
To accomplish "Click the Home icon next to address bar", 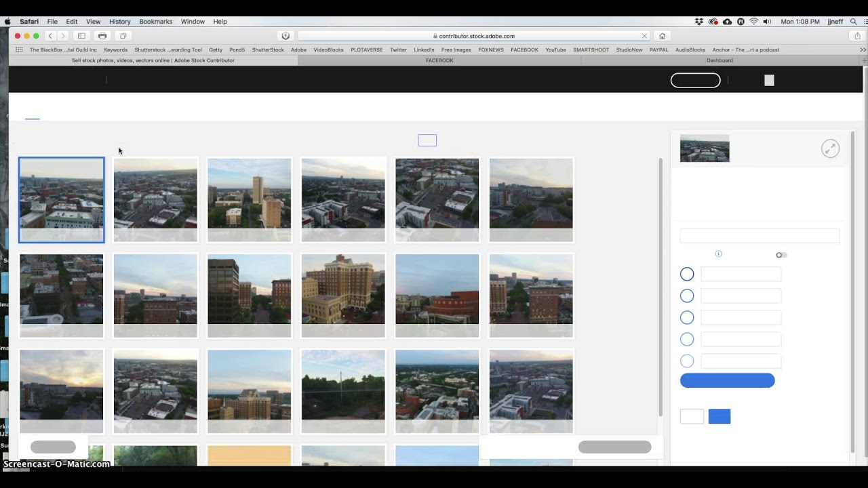I will point(662,36).
